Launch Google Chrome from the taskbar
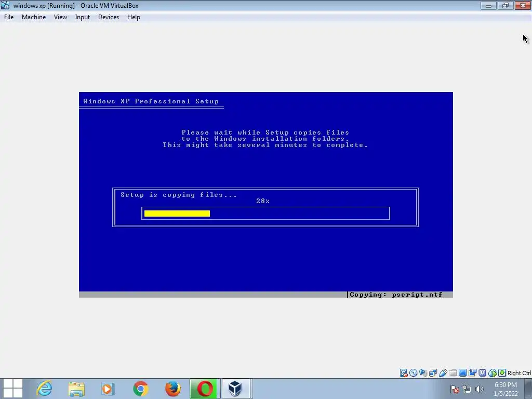The image size is (532, 399). pyautogui.click(x=140, y=389)
